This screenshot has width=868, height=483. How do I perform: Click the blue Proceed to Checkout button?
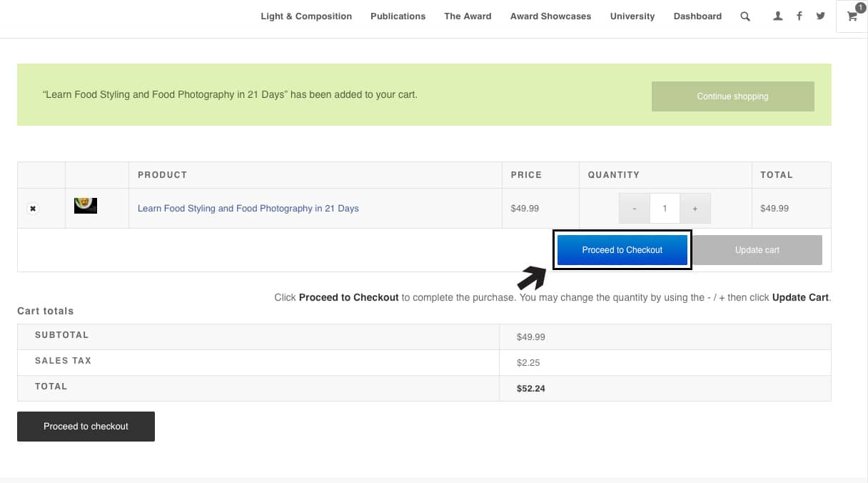pos(622,250)
